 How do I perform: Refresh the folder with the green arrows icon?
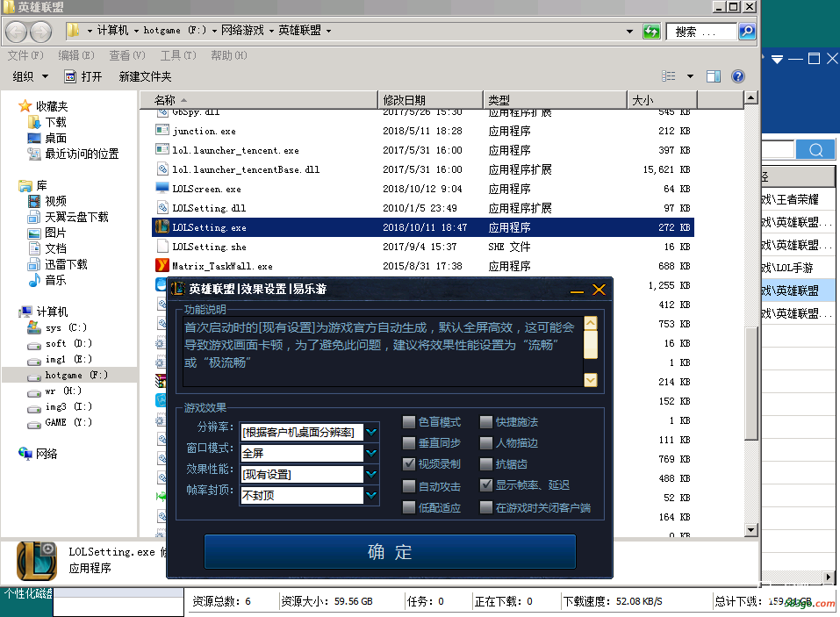tap(651, 32)
